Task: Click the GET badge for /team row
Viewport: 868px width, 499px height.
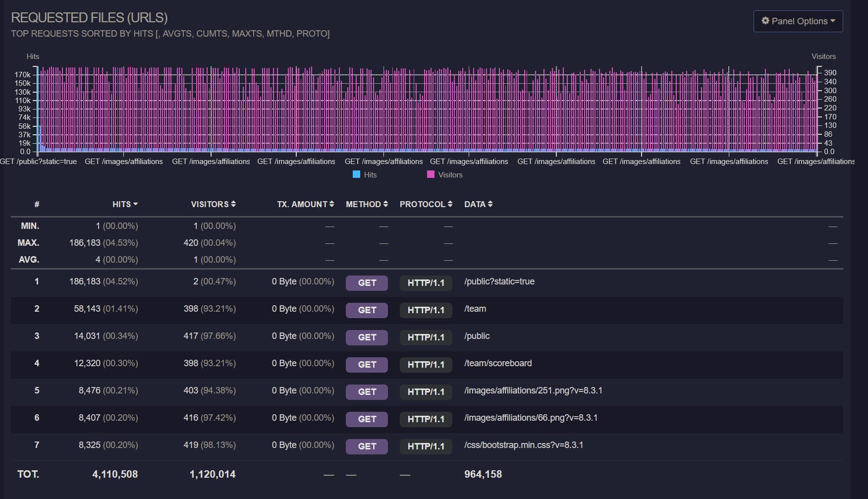Action: (367, 310)
